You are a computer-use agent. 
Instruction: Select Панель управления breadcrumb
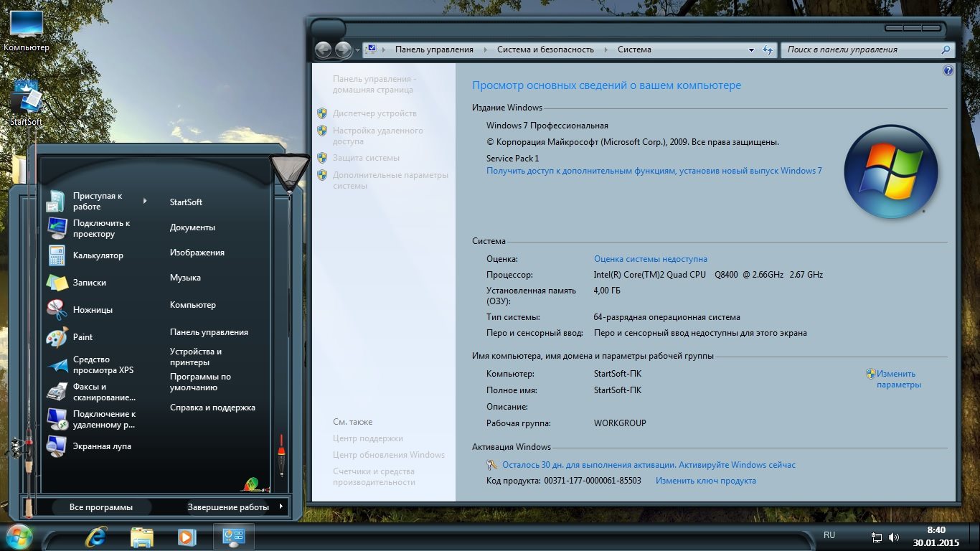(x=434, y=50)
